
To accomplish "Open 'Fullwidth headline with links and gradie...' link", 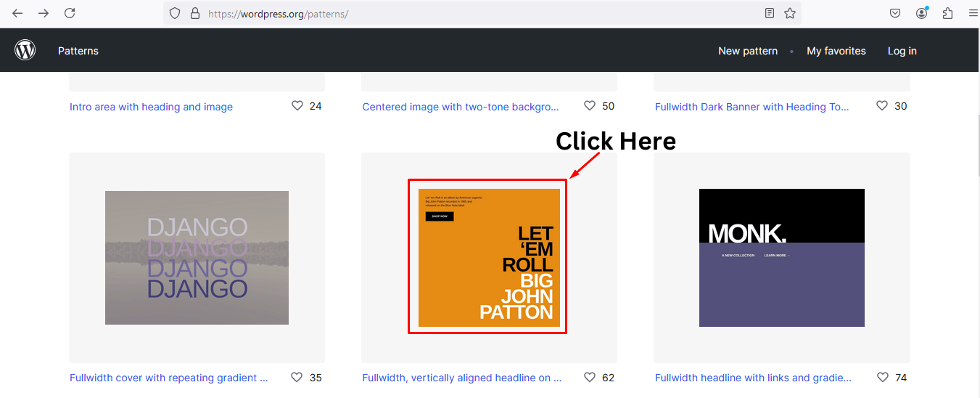I will (753, 378).
